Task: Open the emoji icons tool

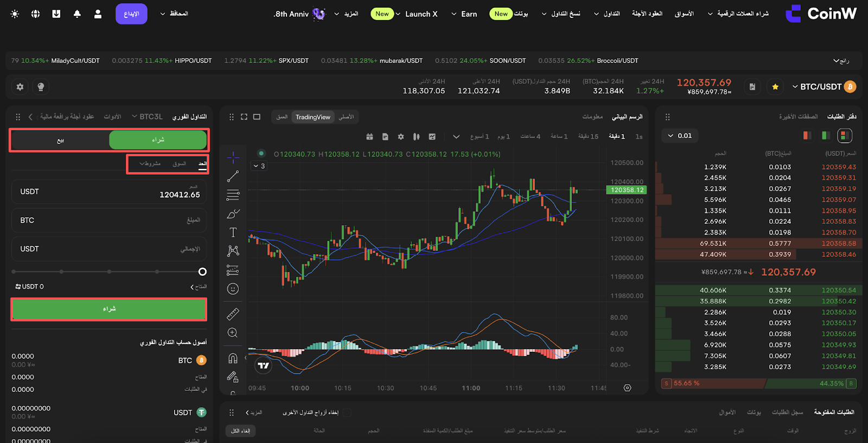Action: click(233, 289)
